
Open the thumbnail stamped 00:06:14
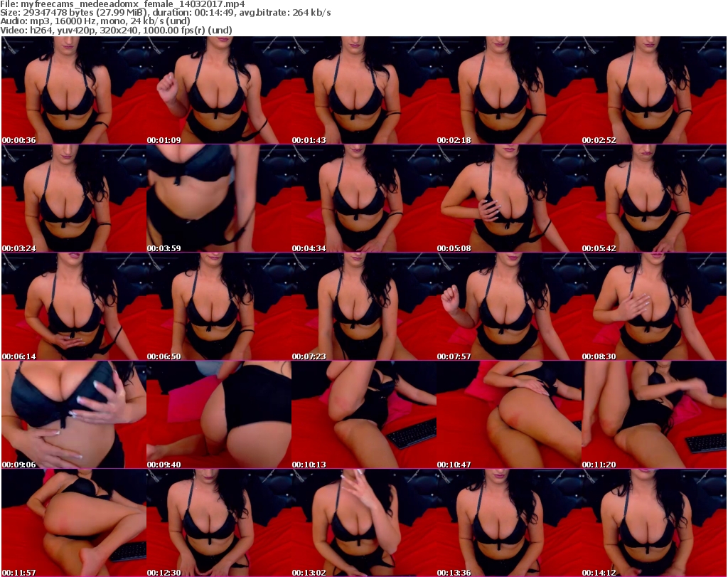tap(74, 307)
